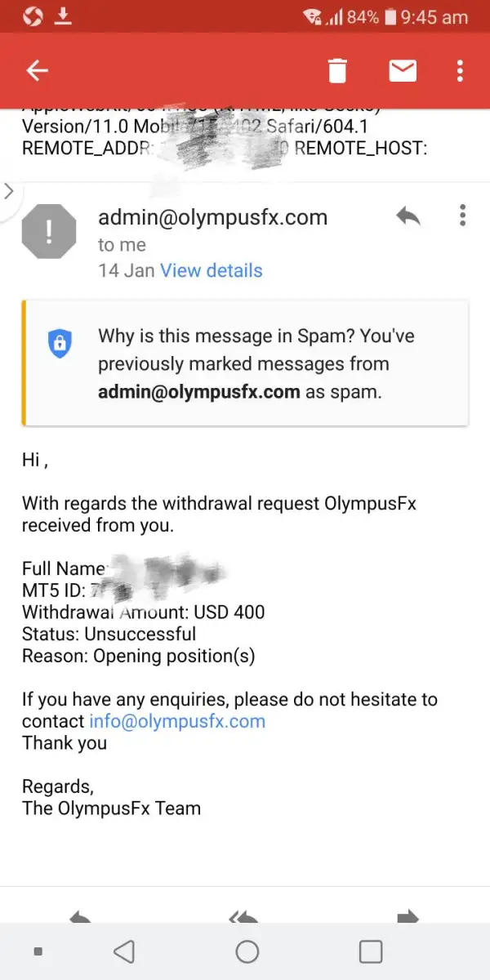This screenshot has width=490, height=980.
Task: Reply using the arrow beside the sender
Action: [x=408, y=216]
